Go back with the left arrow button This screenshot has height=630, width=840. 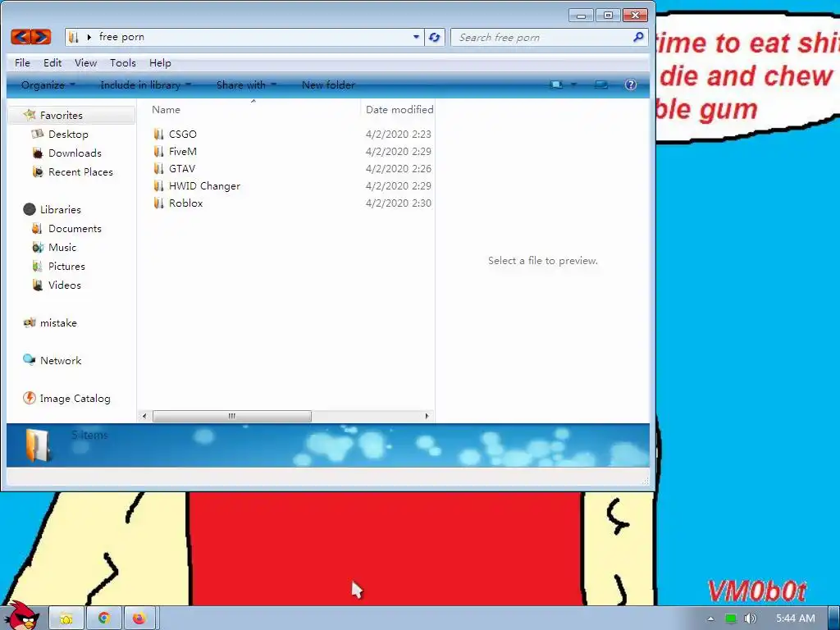click(21, 37)
